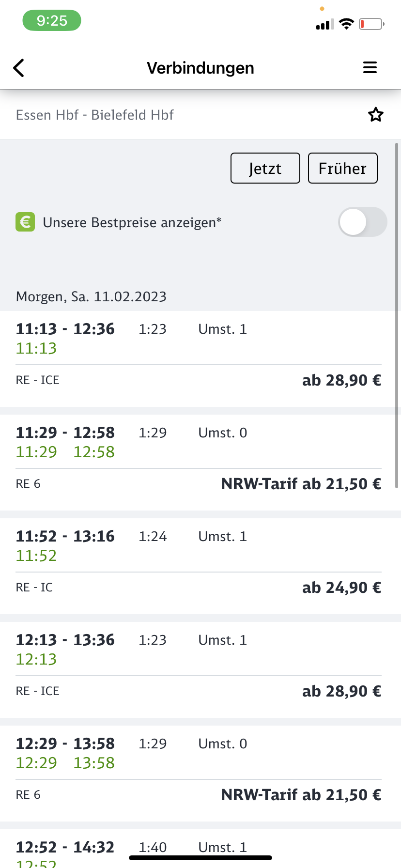Tap the back arrow icon

[x=19, y=68]
